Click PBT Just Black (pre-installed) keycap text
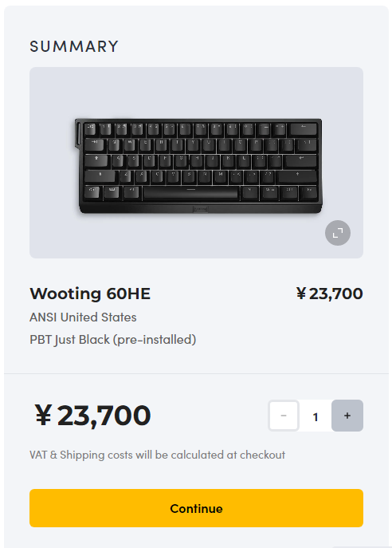This screenshot has height=548, width=392. coord(113,340)
